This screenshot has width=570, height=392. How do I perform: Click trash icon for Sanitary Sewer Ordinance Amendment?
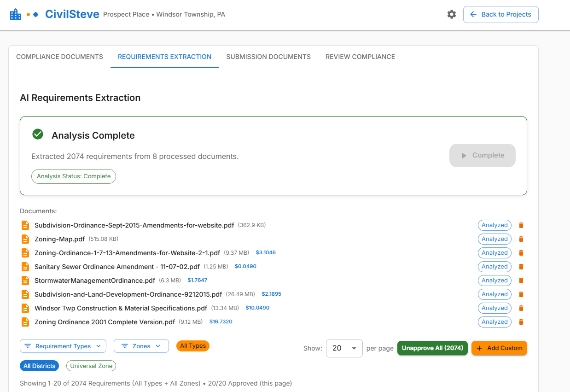[x=521, y=267]
